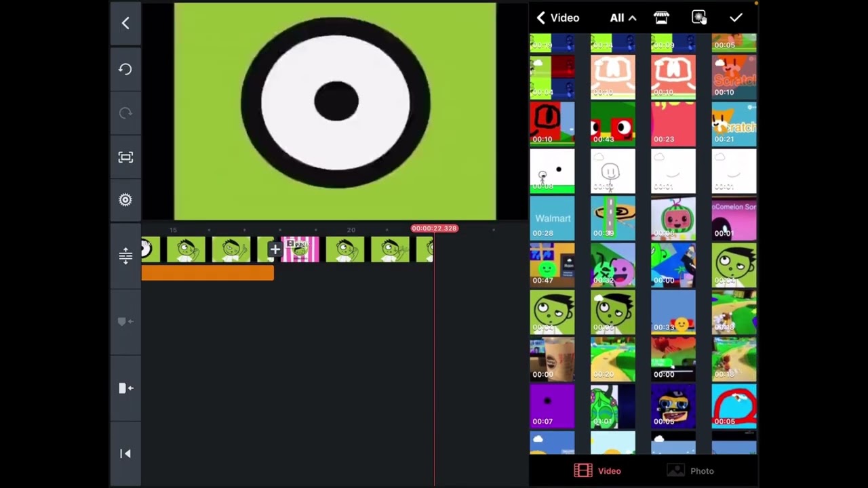Select the Scratch cat video lasting 00:21

coord(734,124)
